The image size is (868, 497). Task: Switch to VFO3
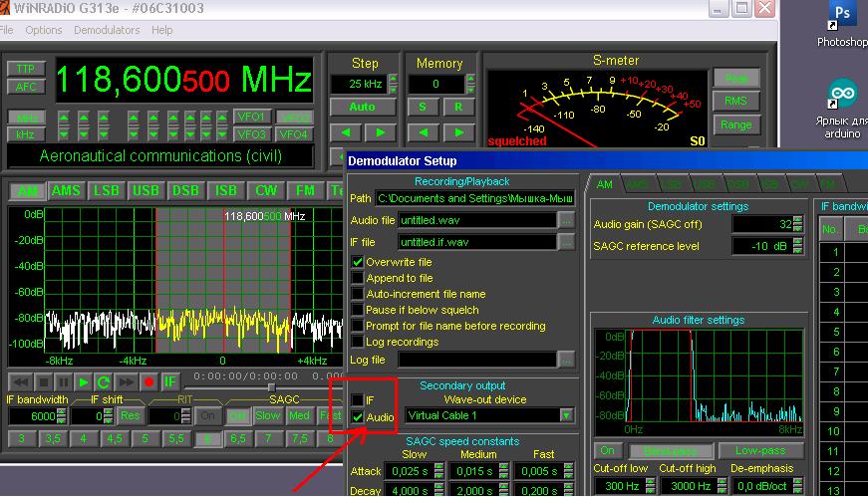point(251,134)
